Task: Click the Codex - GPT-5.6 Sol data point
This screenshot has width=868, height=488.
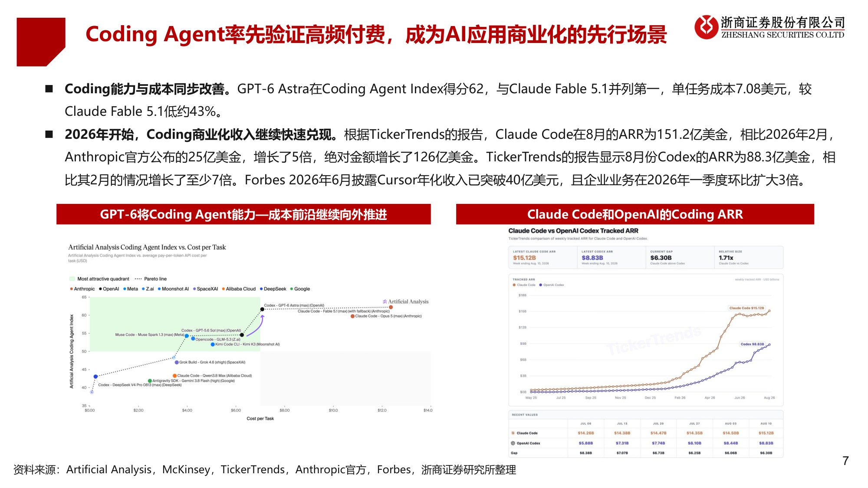Action: point(242,335)
